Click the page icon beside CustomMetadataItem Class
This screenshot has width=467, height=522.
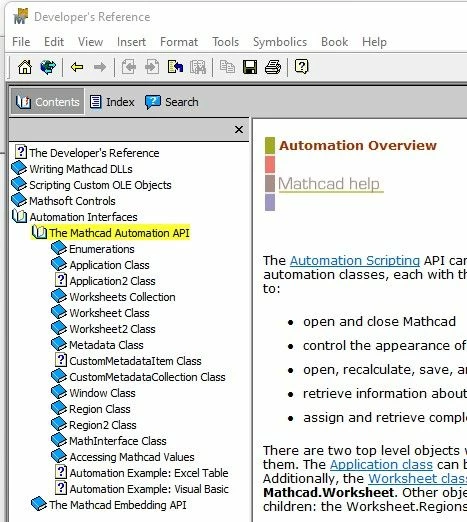[x=61, y=360]
